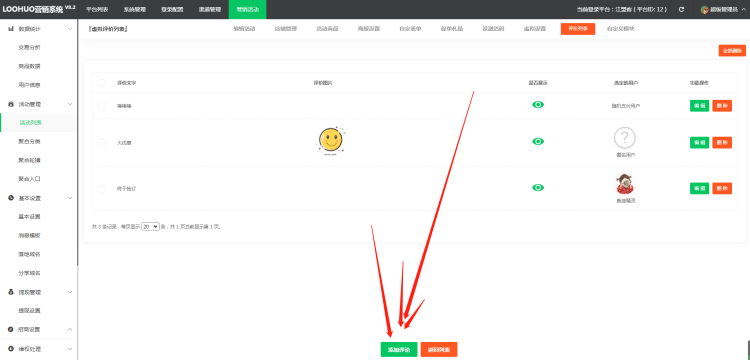
Task: Select the 海报设置 sub-navigation tab
Action: point(368,29)
